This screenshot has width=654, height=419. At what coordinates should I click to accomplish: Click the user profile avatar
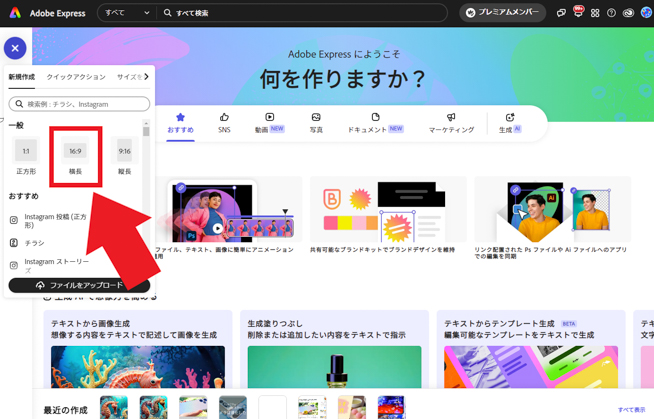coord(645,13)
